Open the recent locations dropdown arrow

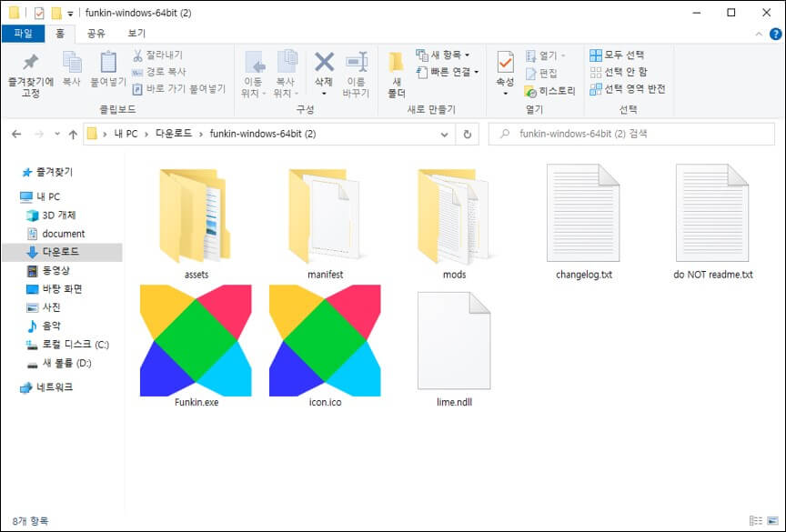57,134
